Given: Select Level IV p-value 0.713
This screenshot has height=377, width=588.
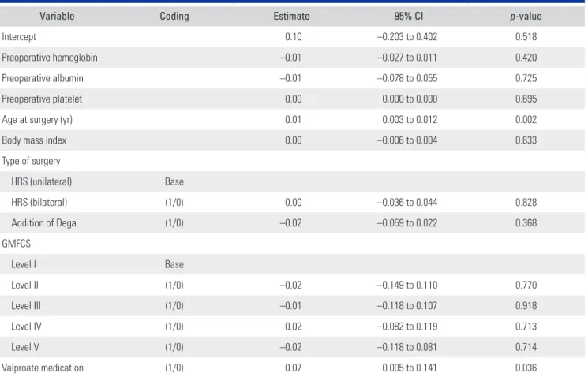Looking at the screenshot, I should [526, 326].
